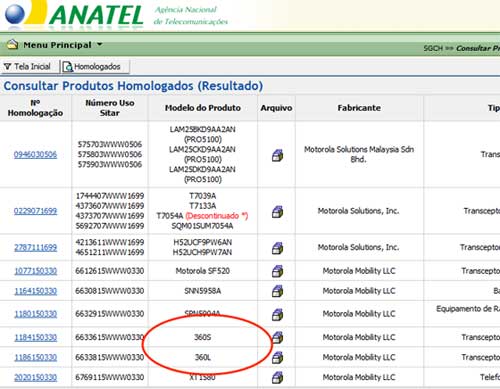This screenshot has width=500, height=389.
Task: Open the Arquivo file icon for 0946030506
Action: 277,155
